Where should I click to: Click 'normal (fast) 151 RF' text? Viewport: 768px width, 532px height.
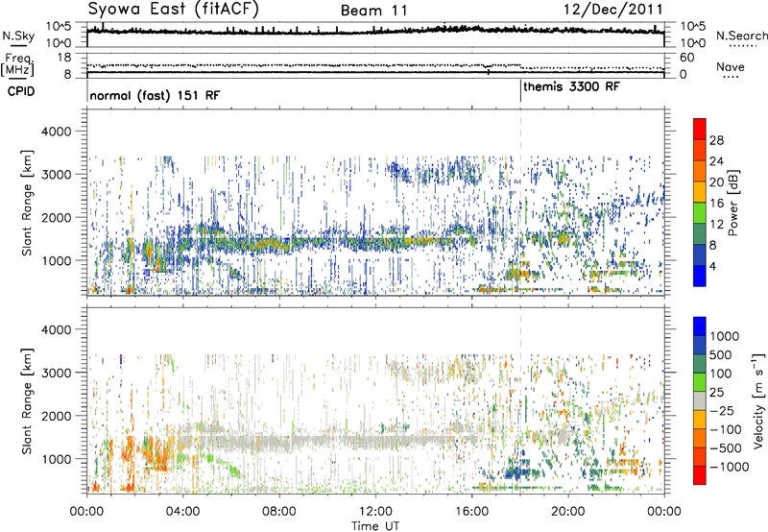click(155, 95)
